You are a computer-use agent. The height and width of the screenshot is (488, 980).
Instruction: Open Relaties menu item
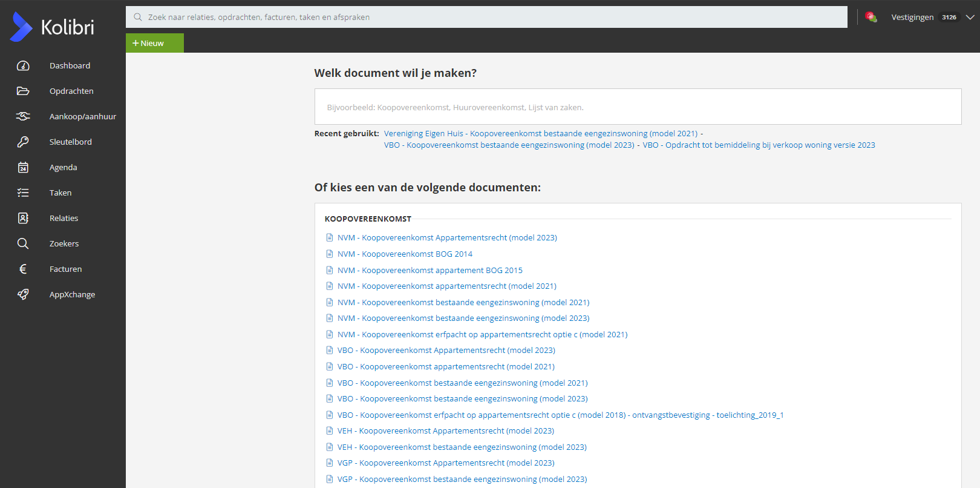(x=64, y=218)
